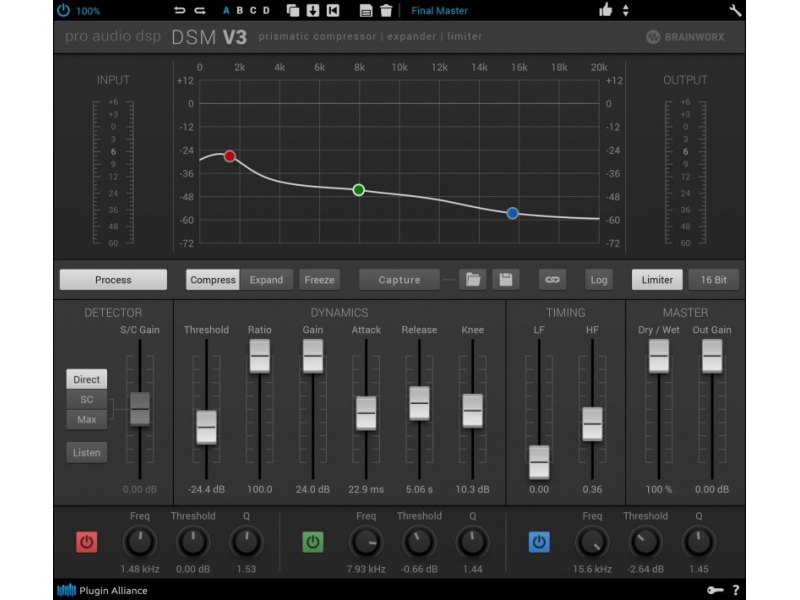Toggle the 16 Bit option
Screen dimensions: 800x600
coord(713,280)
